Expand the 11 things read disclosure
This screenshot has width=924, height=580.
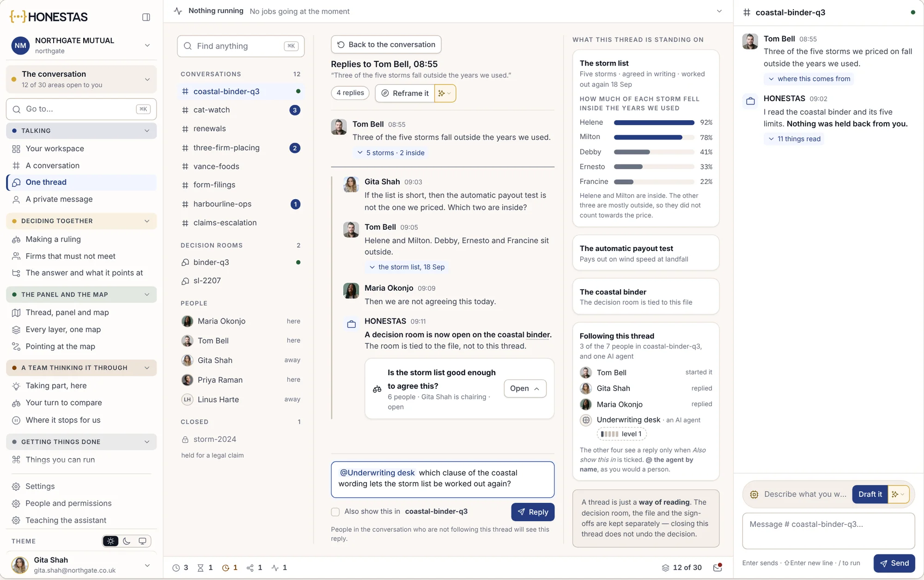point(794,139)
